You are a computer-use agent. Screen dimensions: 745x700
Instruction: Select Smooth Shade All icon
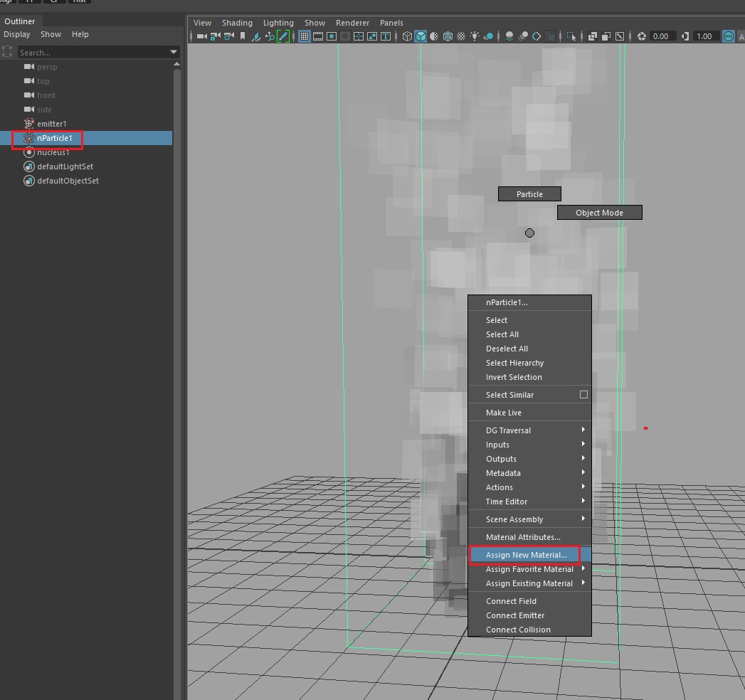pyautogui.click(x=421, y=36)
